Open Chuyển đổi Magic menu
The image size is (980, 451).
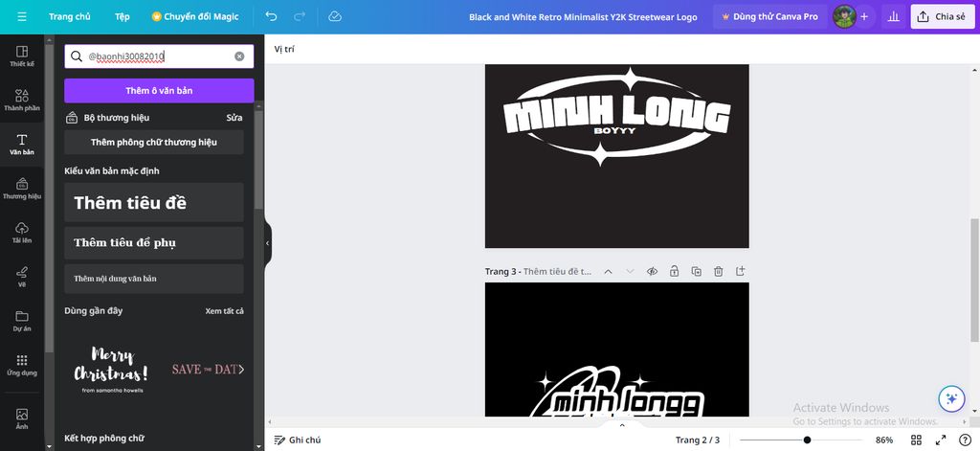click(195, 17)
